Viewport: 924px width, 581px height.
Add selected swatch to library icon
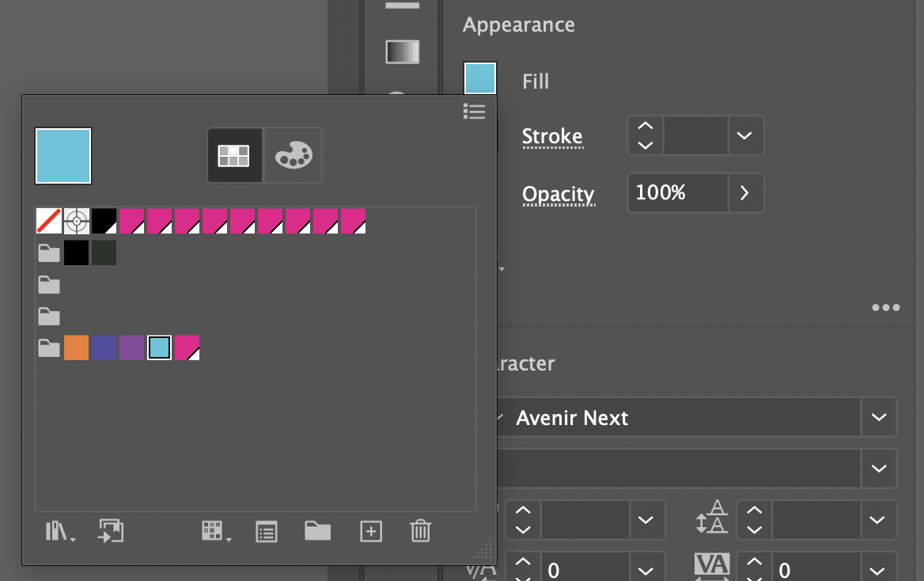tap(111, 531)
